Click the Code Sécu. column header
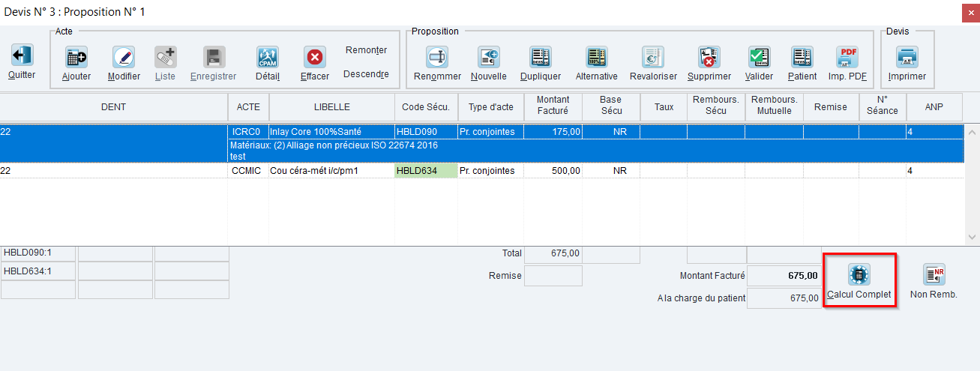The image size is (980, 371). coord(426,107)
